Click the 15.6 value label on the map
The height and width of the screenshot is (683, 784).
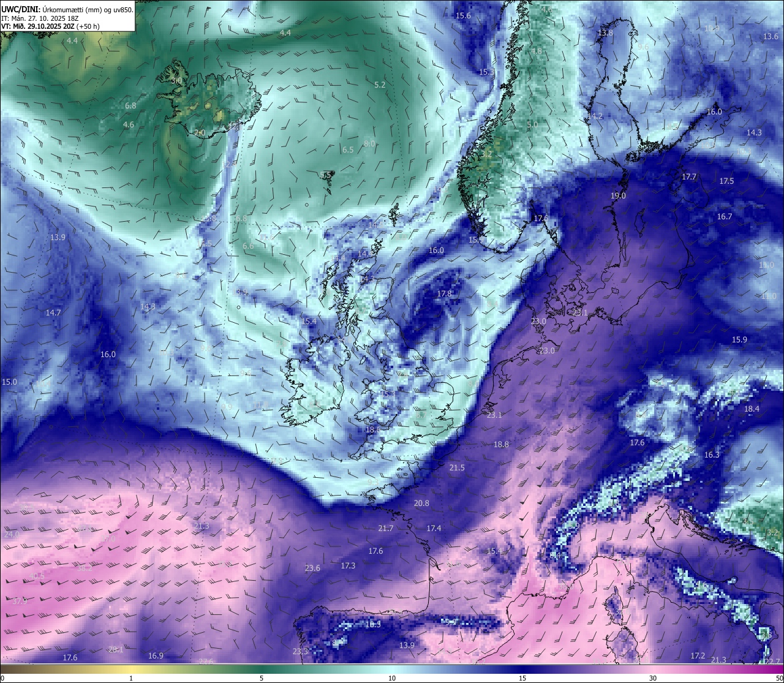click(x=463, y=16)
